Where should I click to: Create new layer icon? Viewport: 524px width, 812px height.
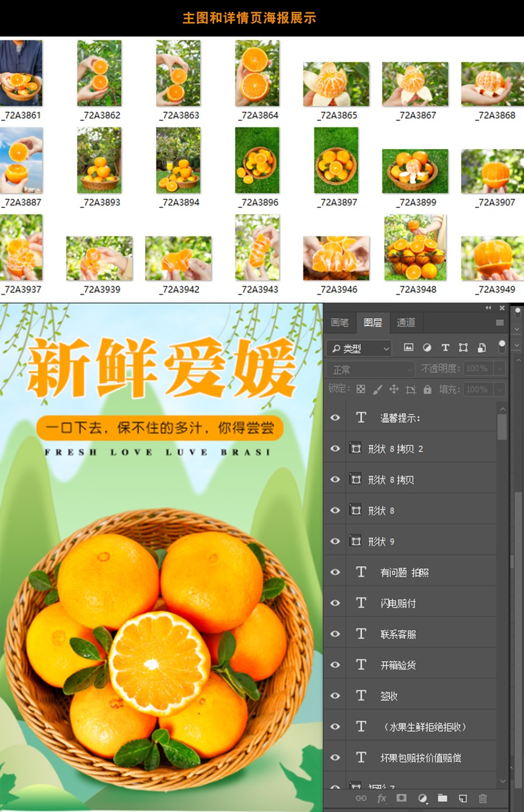click(x=463, y=798)
